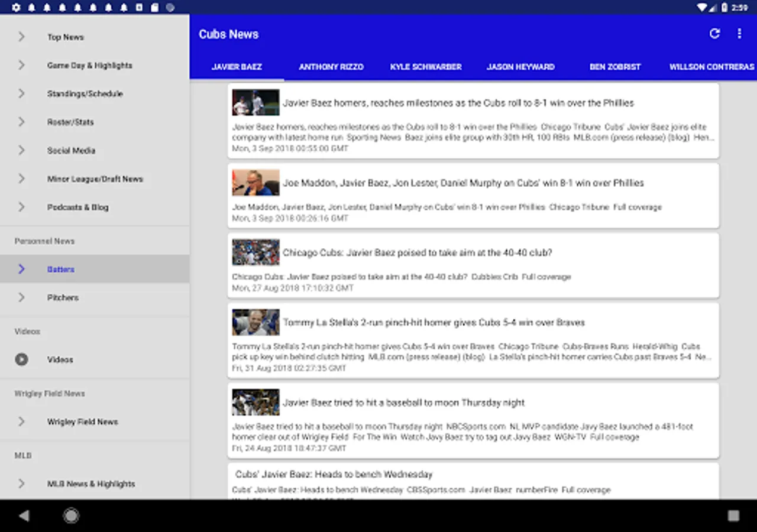757x532 pixels.
Task: Tap the Android home navigation button
Action: click(x=71, y=516)
